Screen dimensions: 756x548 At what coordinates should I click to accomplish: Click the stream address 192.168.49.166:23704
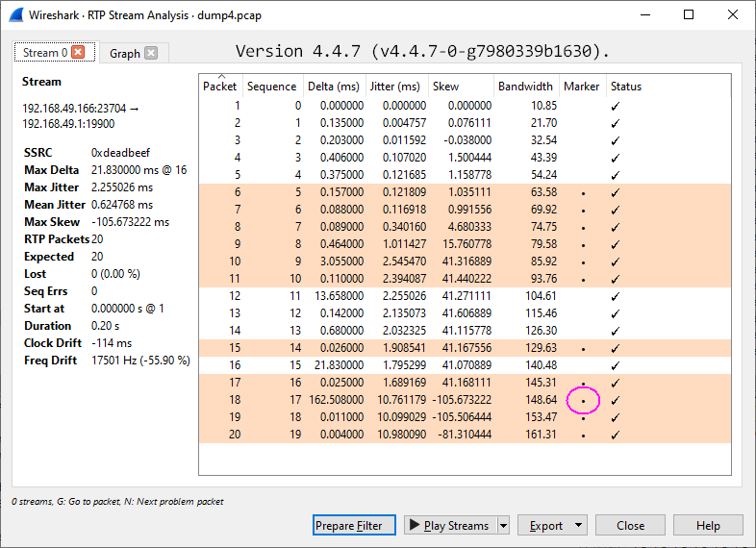[x=74, y=109]
